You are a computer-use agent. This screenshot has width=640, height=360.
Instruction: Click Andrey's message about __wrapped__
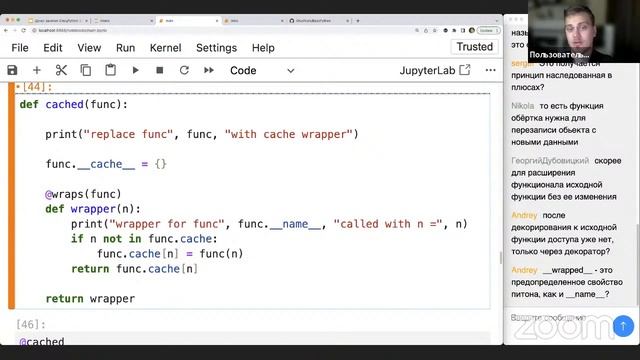tap(567, 282)
